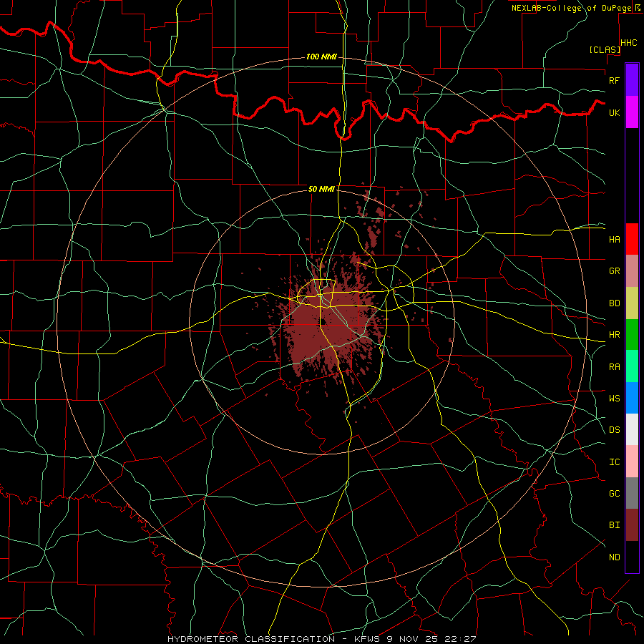644x644 pixels.
Task: Click the KFWS station identifier
Action: pyautogui.click(x=366, y=639)
